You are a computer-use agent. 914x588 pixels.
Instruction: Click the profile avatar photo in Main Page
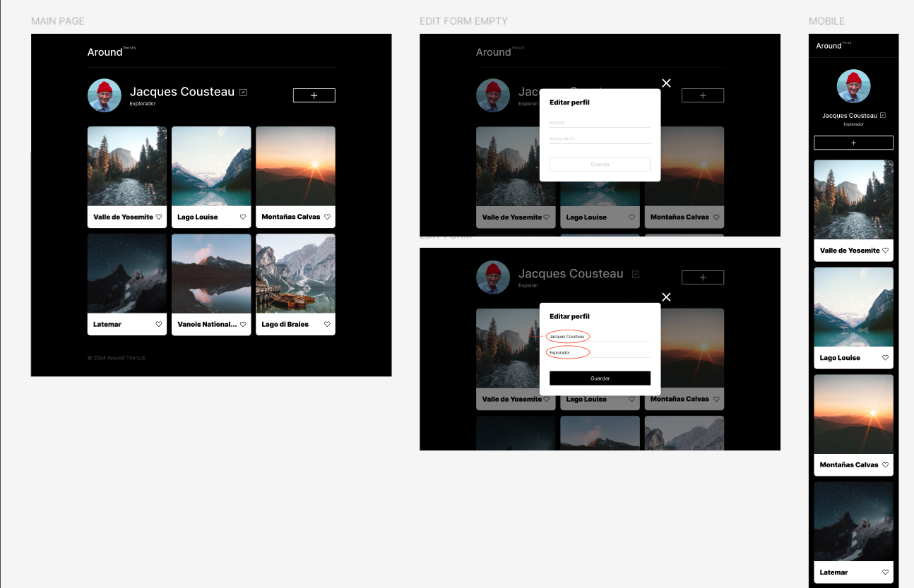(x=105, y=95)
